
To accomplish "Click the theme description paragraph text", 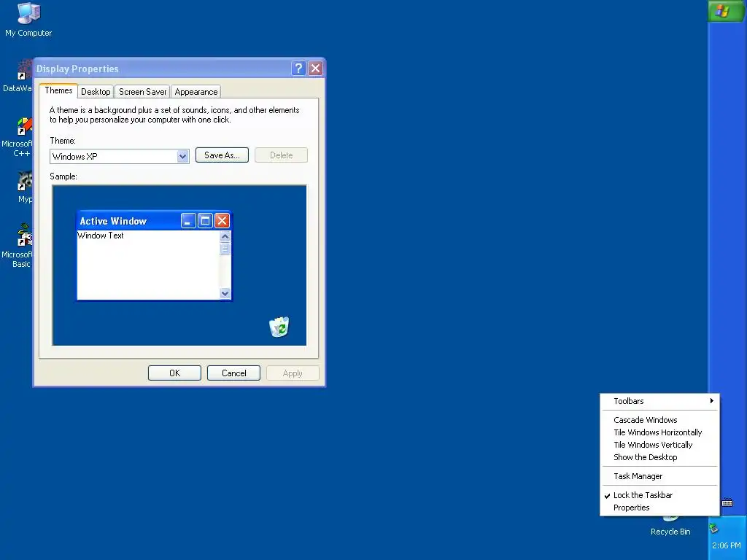I will coord(174,114).
